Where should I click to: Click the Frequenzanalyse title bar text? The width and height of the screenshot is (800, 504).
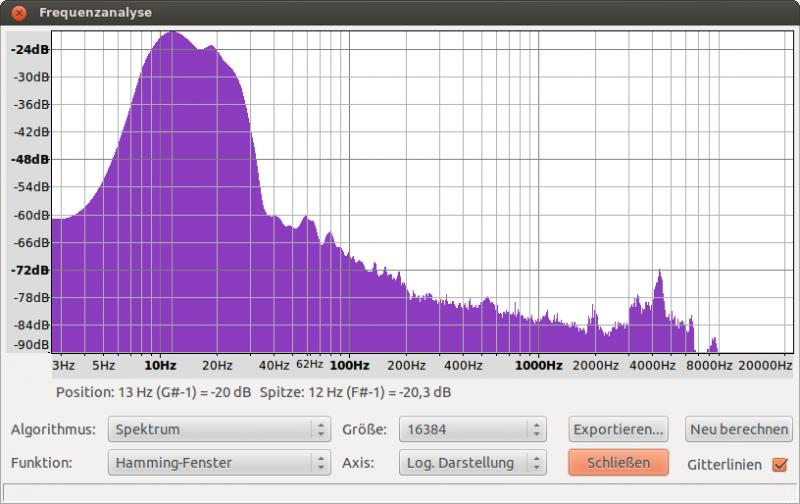click(96, 13)
